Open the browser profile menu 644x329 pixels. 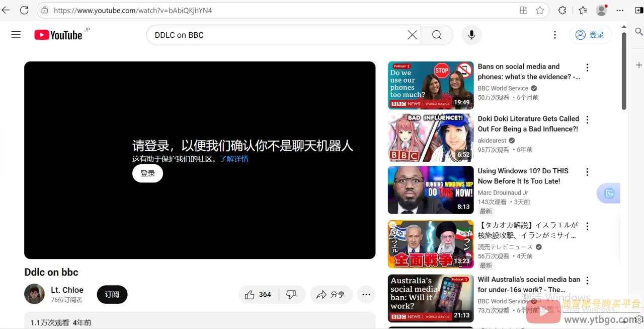[x=601, y=10]
